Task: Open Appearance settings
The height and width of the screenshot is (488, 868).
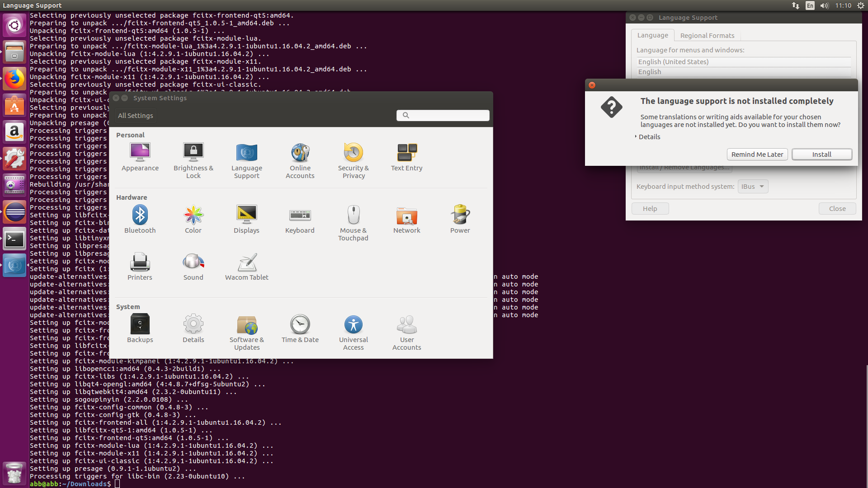Action: [140, 156]
